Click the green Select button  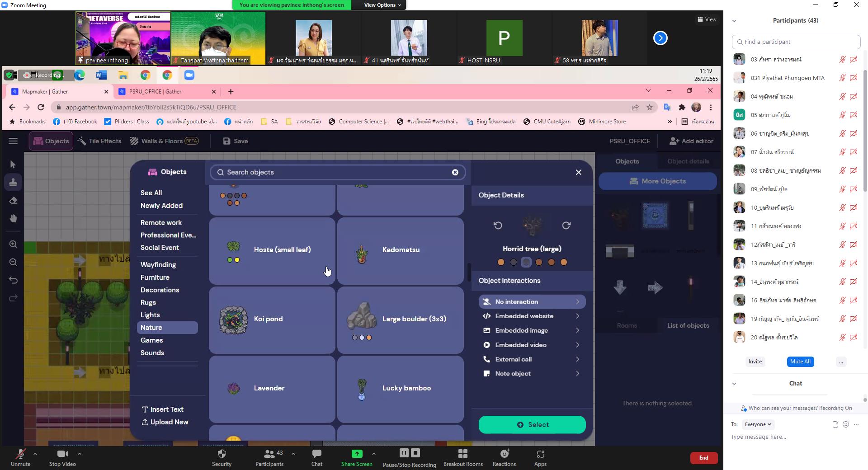532,425
